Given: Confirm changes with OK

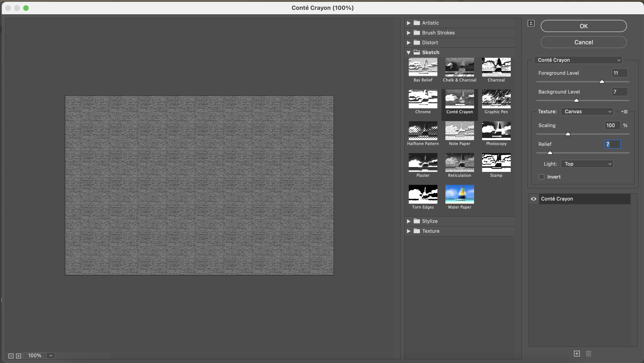Looking at the screenshot, I should [x=584, y=26].
